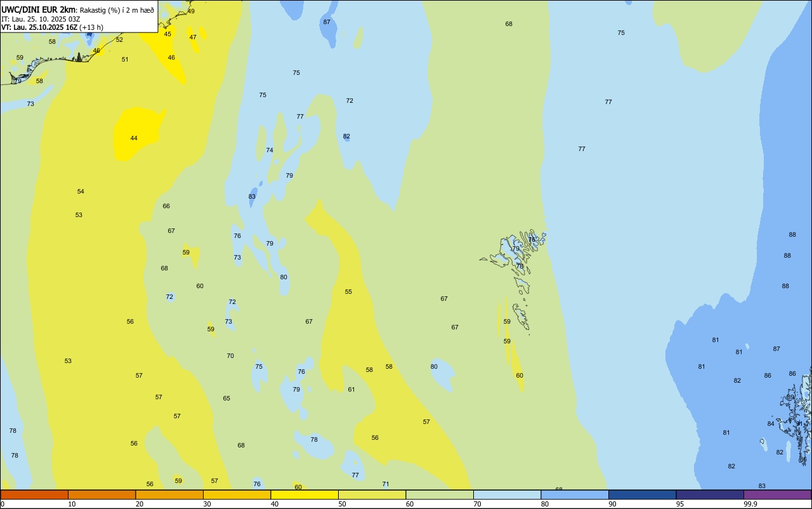812x509 pixels.
Task: Click the 'VT: Lau. 25.10.2025 16Z (+13 h)' line
Action: pyautogui.click(x=52, y=27)
